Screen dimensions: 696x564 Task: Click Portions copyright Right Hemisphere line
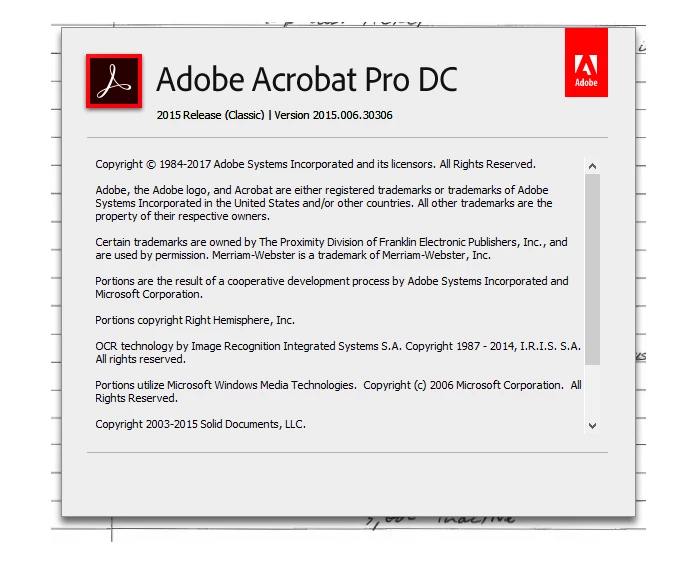[195, 320]
